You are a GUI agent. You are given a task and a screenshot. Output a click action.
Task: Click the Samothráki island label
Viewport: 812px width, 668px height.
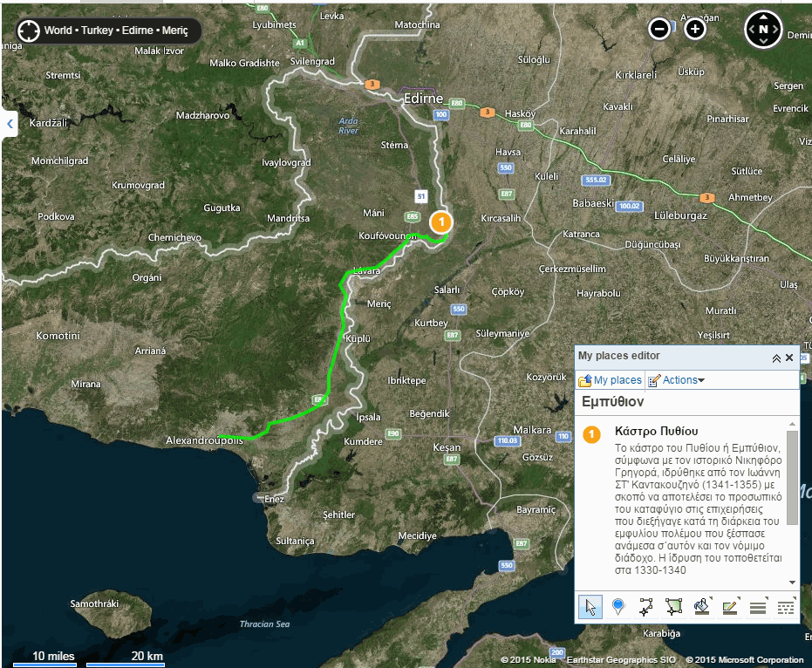click(94, 603)
